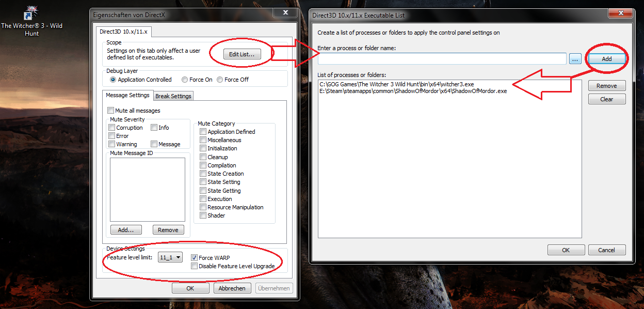Select the Direct3D 10.x/11.x tab

(x=123, y=32)
